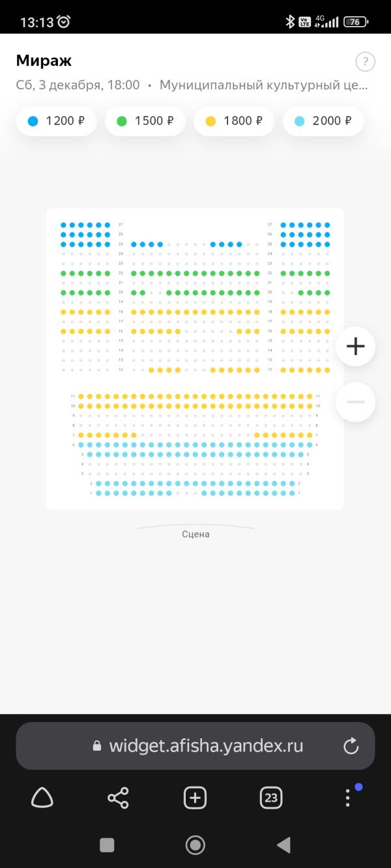Zoom in with the plus button
This screenshot has height=868, width=391.
click(355, 346)
